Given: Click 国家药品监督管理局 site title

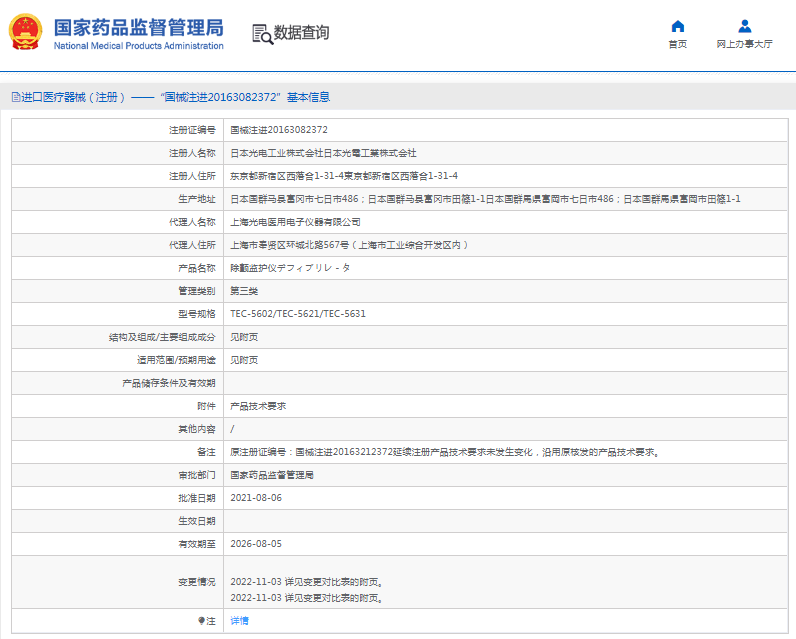Looking at the screenshot, I should pyautogui.click(x=138, y=27).
